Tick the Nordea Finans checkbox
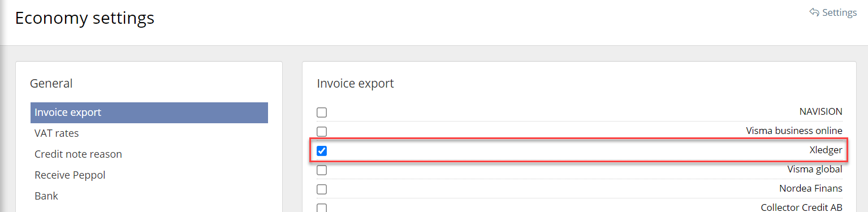 click(322, 189)
